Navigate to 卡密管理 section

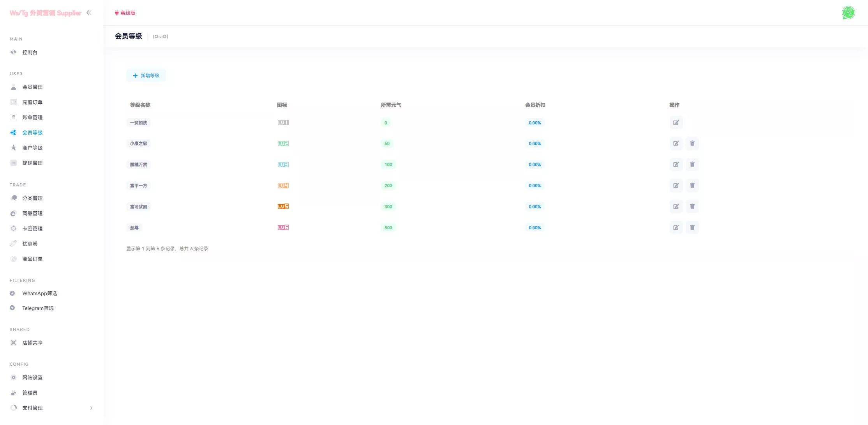(32, 228)
